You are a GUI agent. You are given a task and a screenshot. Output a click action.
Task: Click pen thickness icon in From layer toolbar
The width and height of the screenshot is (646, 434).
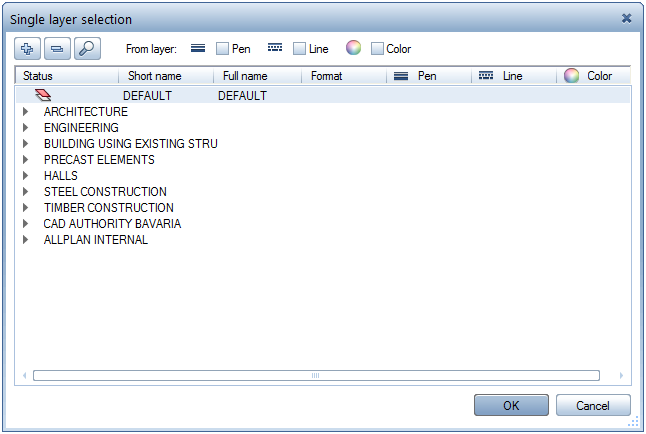(x=197, y=48)
